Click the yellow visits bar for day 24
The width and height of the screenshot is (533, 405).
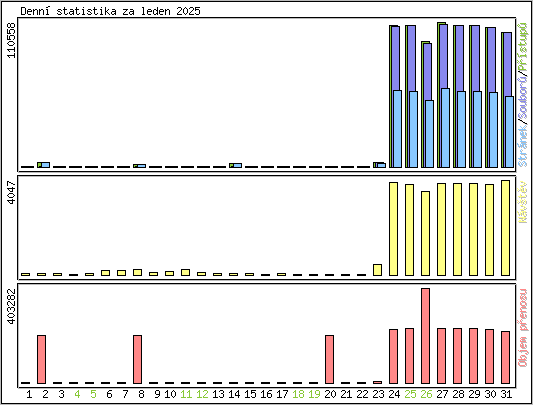click(x=393, y=229)
